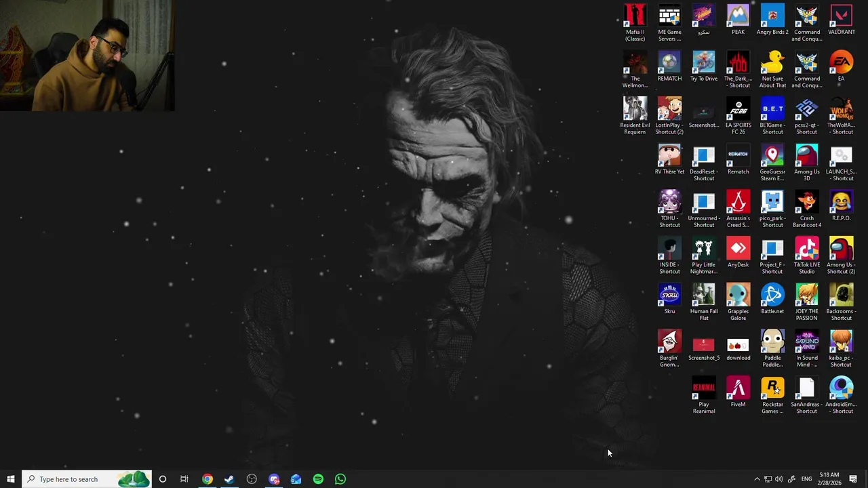This screenshot has width=868, height=488.
Task: Open the AnyDesk desktop icon
Action: click(x=738, y=252)
